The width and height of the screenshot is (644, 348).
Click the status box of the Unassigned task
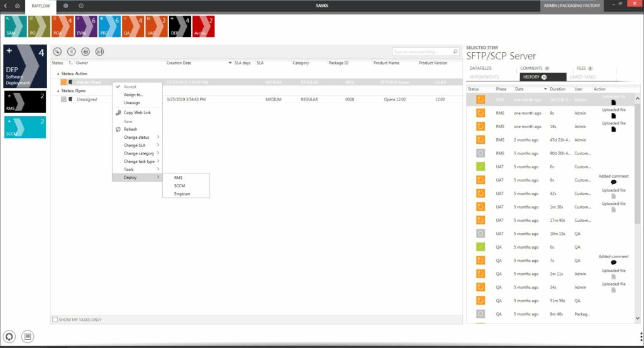coord(64,99)
